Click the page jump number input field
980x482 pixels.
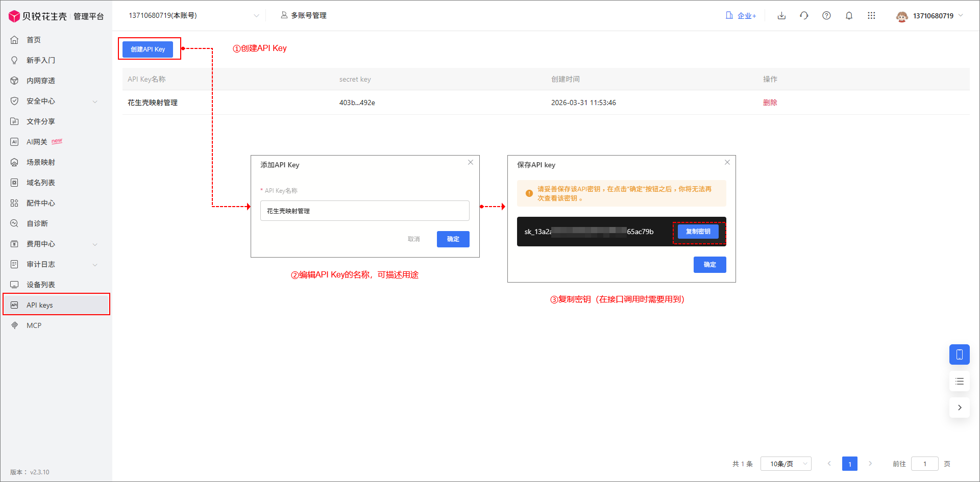pyautogui.click(x=924, y=464)
